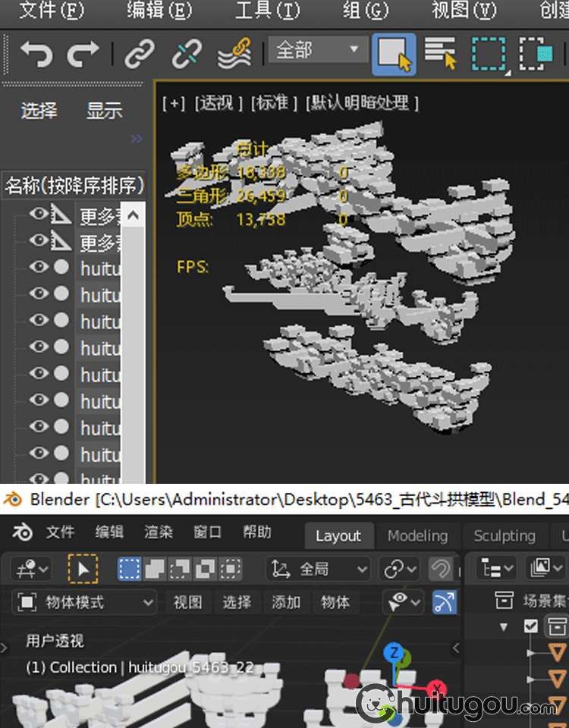Click the Redo arrow in 3ds Max toolbar
569x728 pixels.
(x=83, y=54)
